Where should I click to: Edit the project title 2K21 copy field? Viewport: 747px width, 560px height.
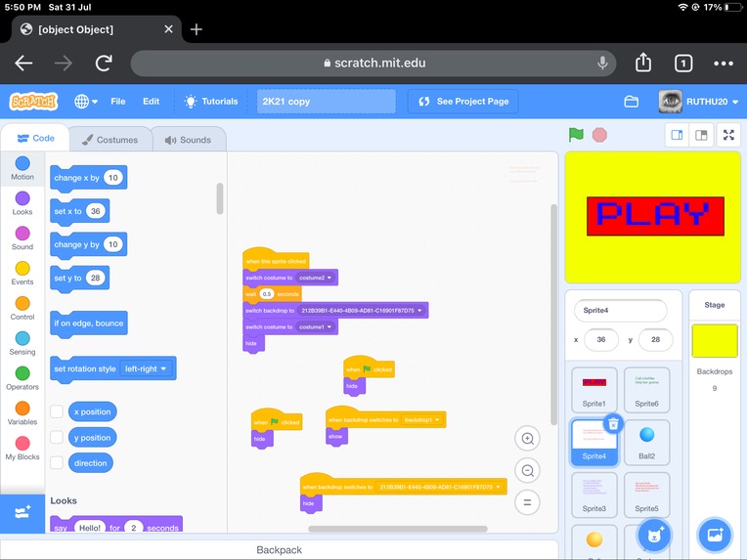(327, 102)
